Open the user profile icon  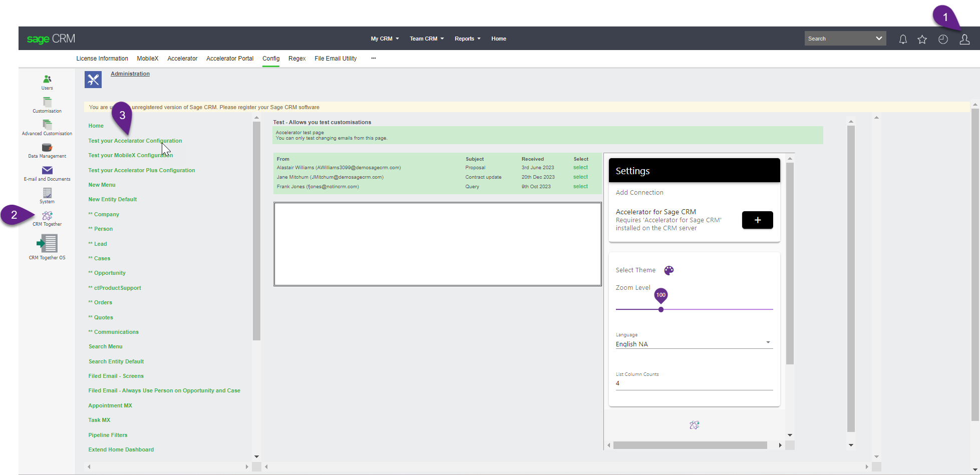click(x=964, y=39)
